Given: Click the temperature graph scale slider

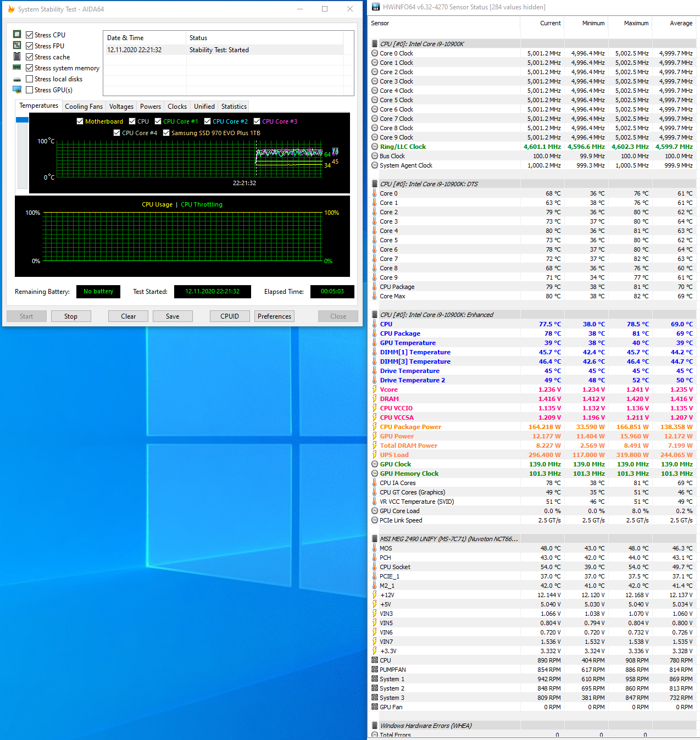Looking at the screenshot, I should [22, 120].
